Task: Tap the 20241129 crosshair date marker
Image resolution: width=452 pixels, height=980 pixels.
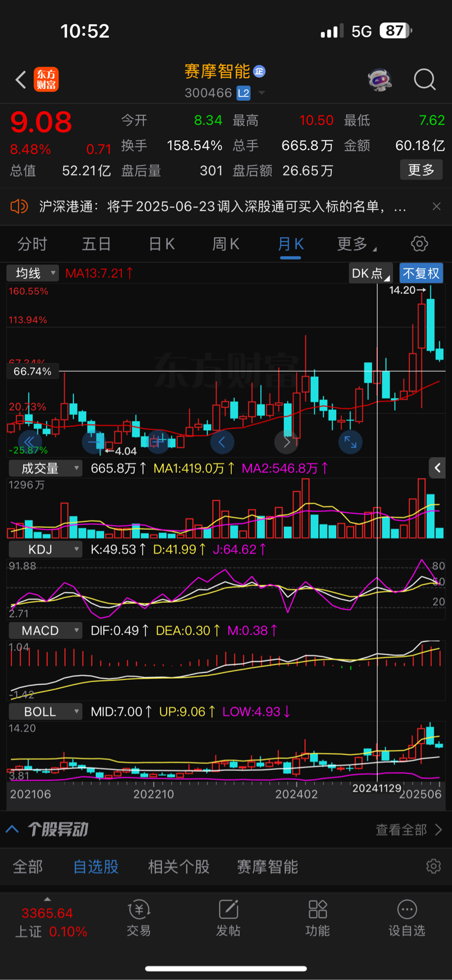Action: point(377,788)
